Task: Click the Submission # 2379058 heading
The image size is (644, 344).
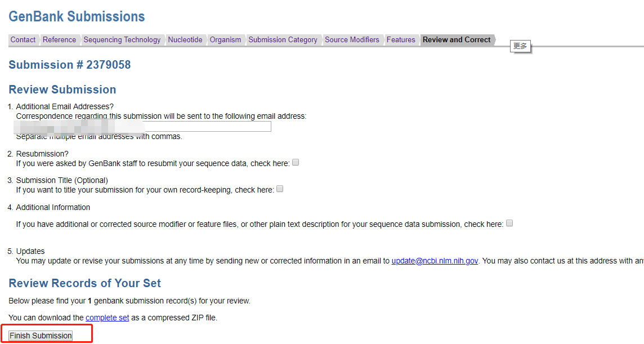Action: (x=70, y=65)
